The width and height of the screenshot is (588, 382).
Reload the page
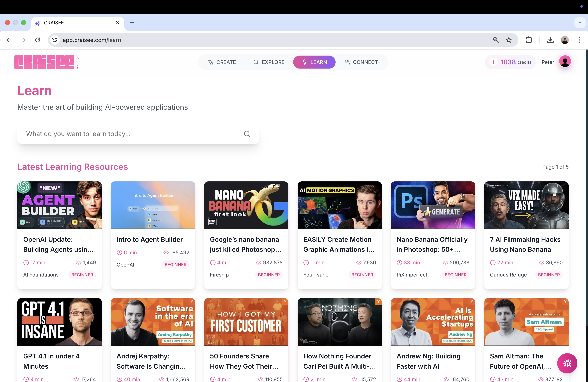click(x=38, y=40)
